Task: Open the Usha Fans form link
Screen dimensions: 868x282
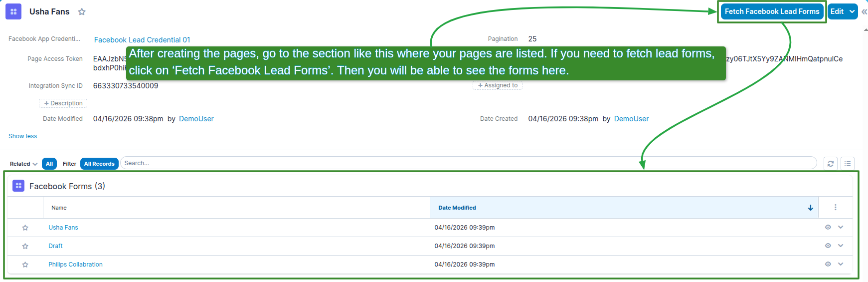Action: (x=63, y=228)
